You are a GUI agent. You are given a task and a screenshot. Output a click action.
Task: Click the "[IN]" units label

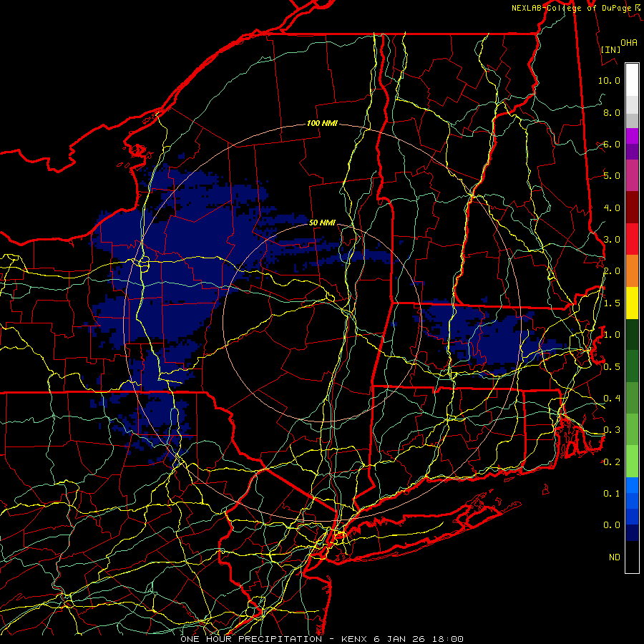(611, 49)
